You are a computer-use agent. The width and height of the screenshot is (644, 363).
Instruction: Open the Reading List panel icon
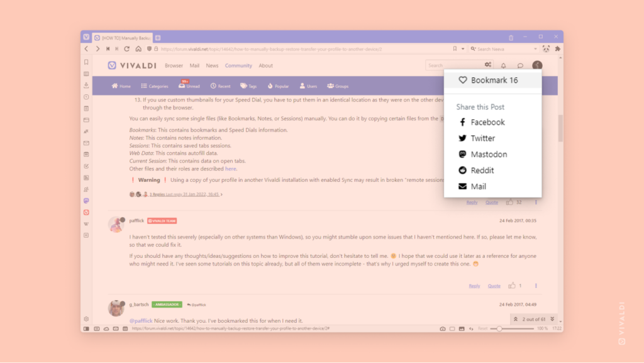pyautogui.click(x=86, y=74)
